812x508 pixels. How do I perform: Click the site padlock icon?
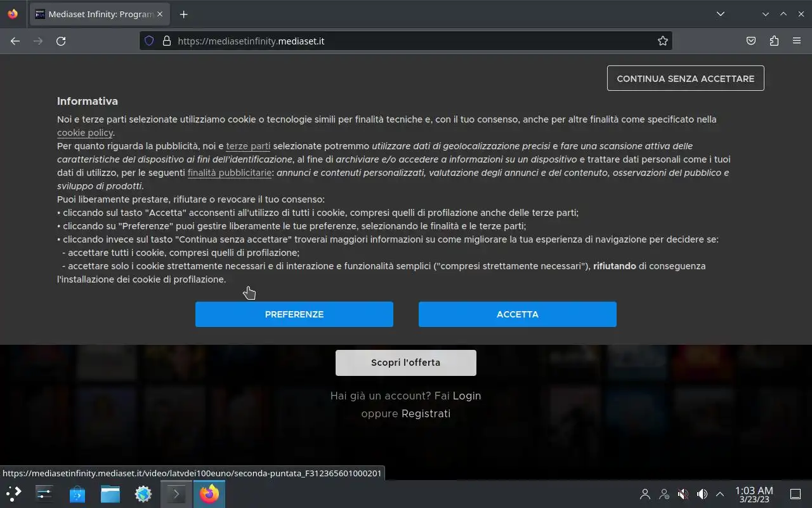(167, 41)
